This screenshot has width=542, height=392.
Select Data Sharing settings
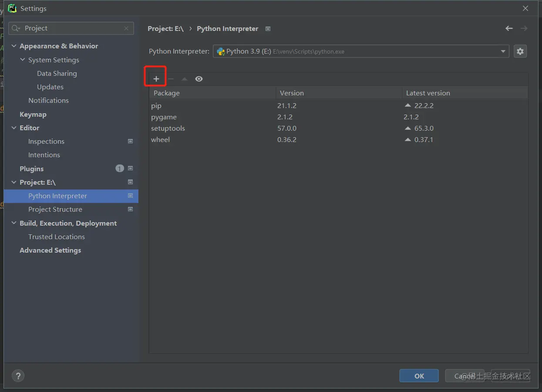[57, 74]
